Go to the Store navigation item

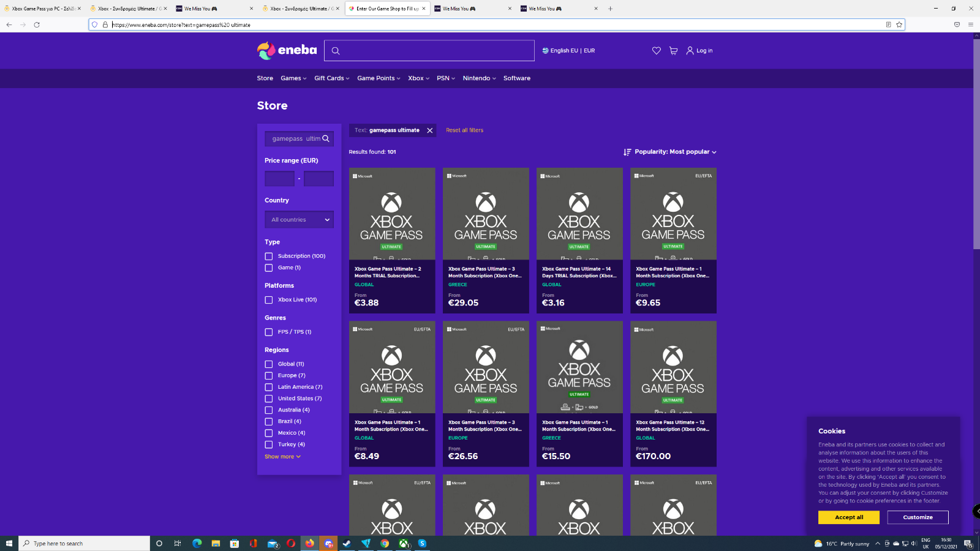pyautogui.click(x=265, y=78)
